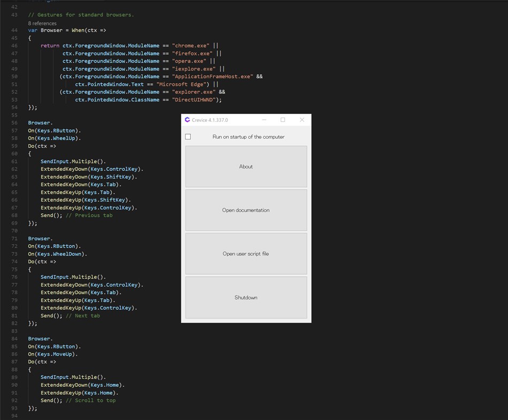The height and width of the screenshot is (420, 508).
Task: Click the comment '// Gestures for standard browsers.'
Action: (x=81, y=14)
